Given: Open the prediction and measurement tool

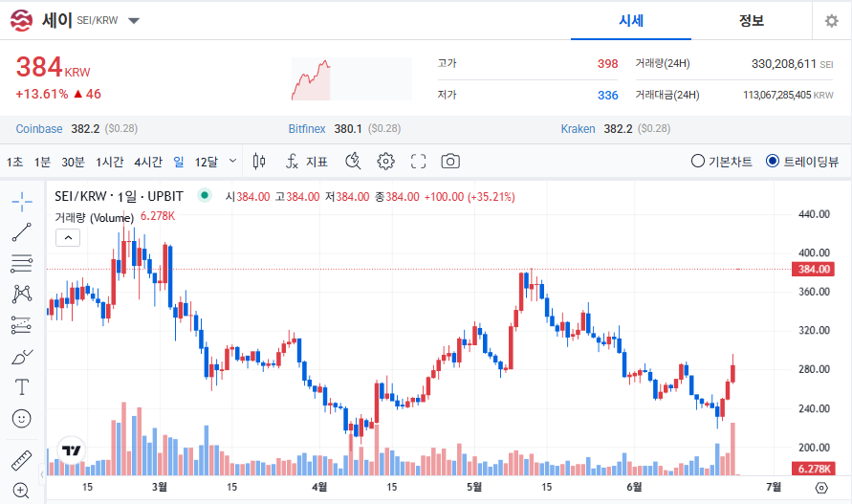Looking at the screenshot, I should click(22, 325).
